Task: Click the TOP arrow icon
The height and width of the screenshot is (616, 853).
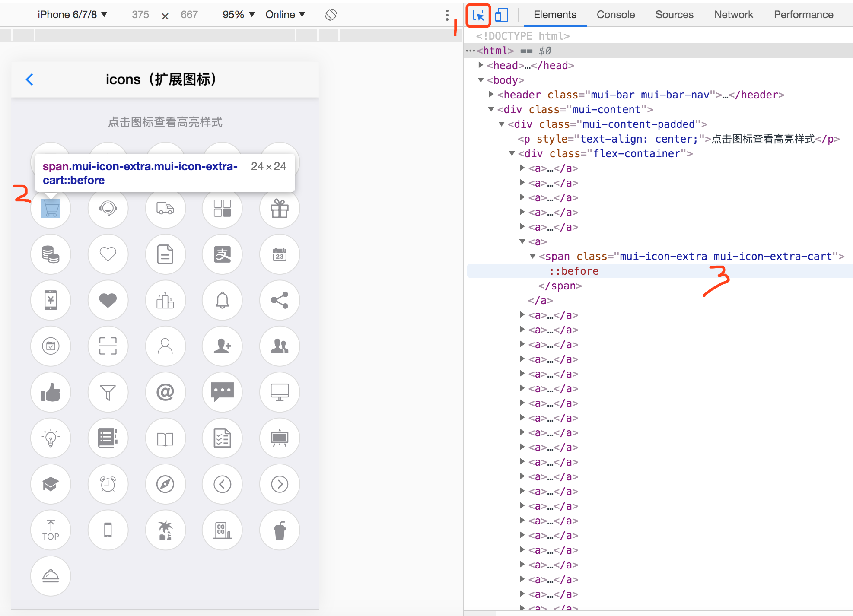Action: (x=51, y=530)
